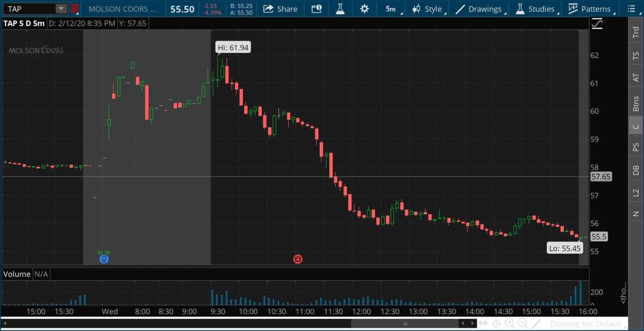Click the A: 55.50 ask value
This screenshot has width=644, height=331.
click(x=241, y=12)
